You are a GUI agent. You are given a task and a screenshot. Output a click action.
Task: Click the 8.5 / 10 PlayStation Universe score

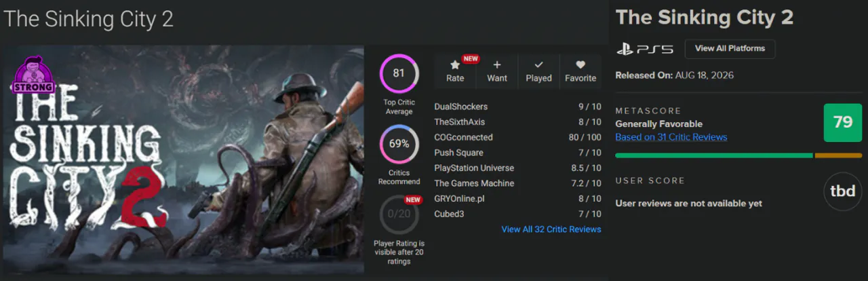click(585, 168)
